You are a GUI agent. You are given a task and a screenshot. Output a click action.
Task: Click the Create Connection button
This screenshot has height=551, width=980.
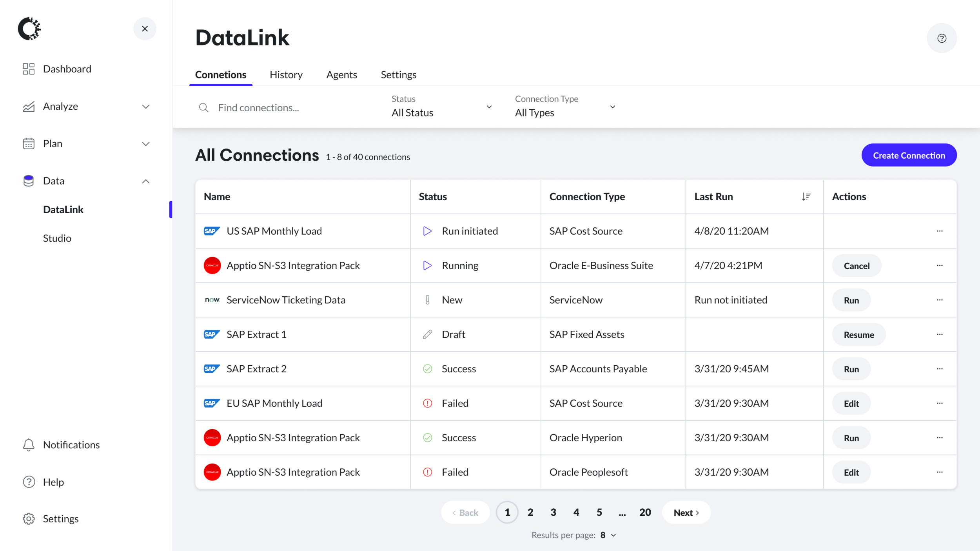[x=909, y=155]
